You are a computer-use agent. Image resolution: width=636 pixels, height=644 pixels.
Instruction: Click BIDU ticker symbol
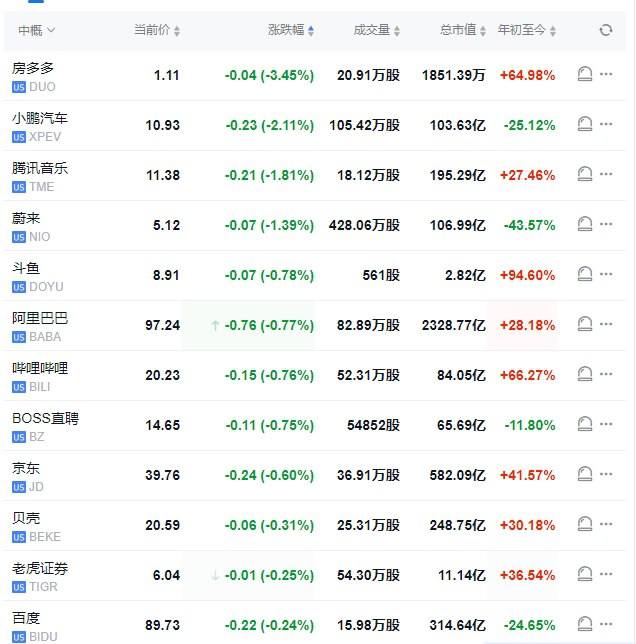[43, 637]
